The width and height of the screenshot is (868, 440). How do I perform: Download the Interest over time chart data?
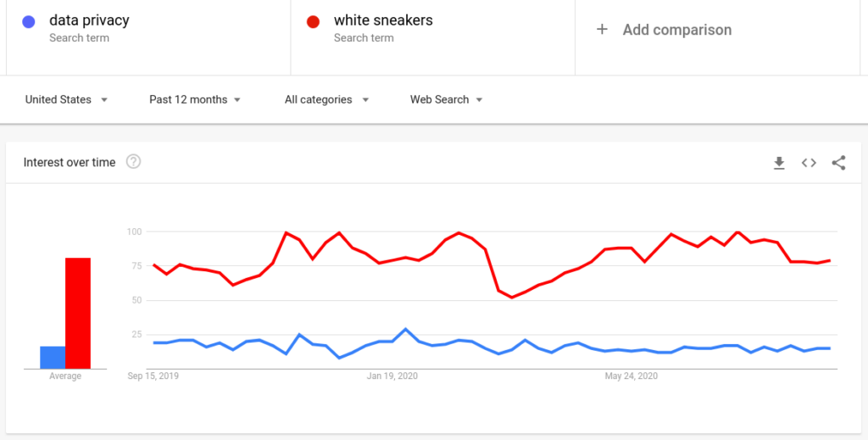pyautogui.click(x=779, y=163)
